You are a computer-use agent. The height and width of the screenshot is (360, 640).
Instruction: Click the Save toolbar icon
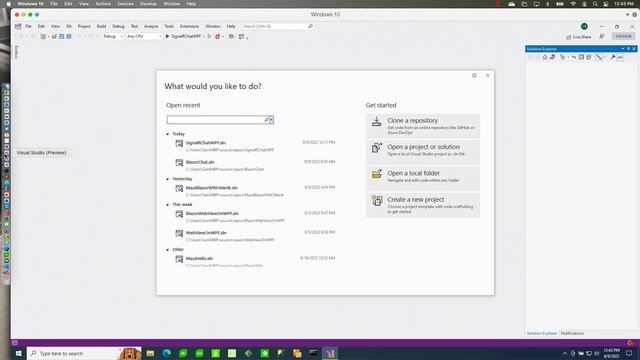point(62,36)
